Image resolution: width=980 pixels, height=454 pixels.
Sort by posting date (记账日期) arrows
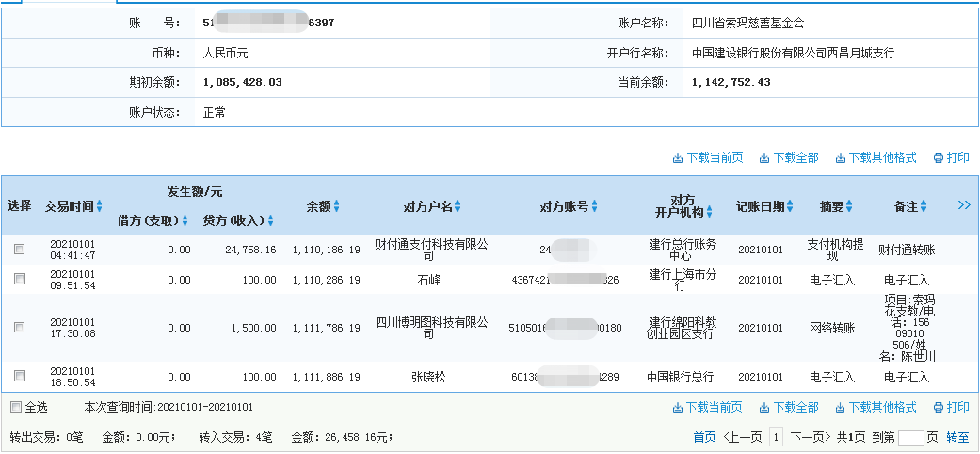[790, 206]
